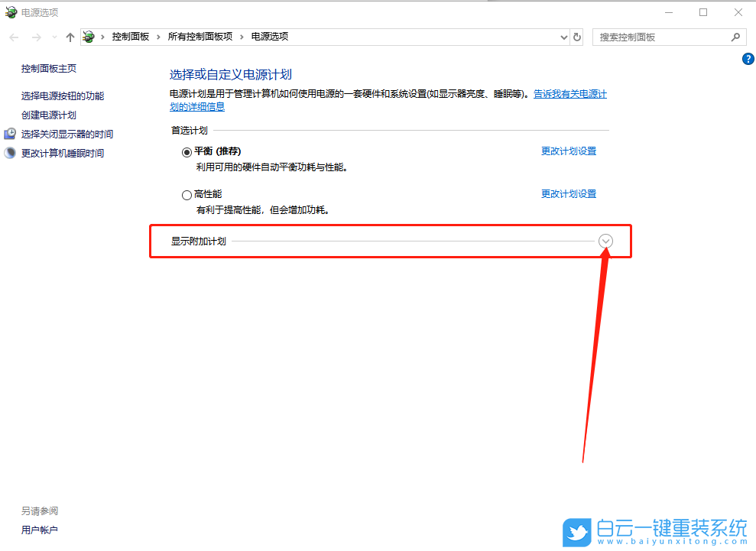
Task: Expand 显示附加计划 with the chevron
Action: point(606,241)
